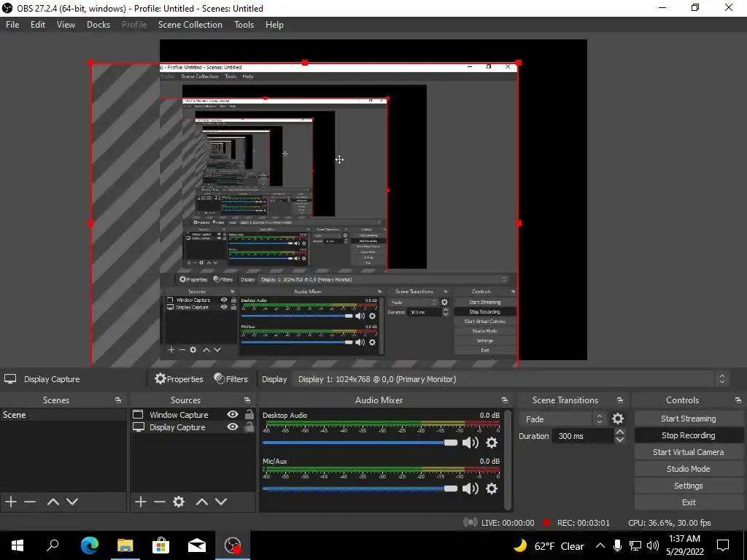Hide the Display Capture source

(x=233, y=427)
